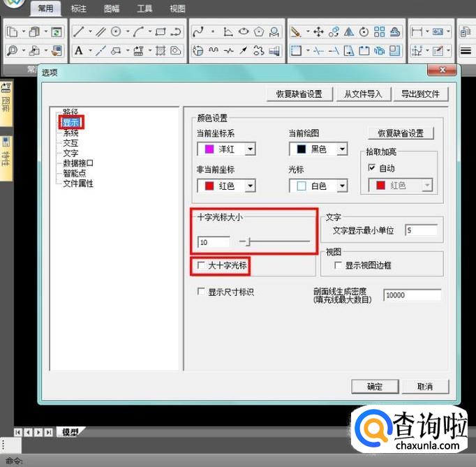Open the 工具 ribbon tab

144,9
